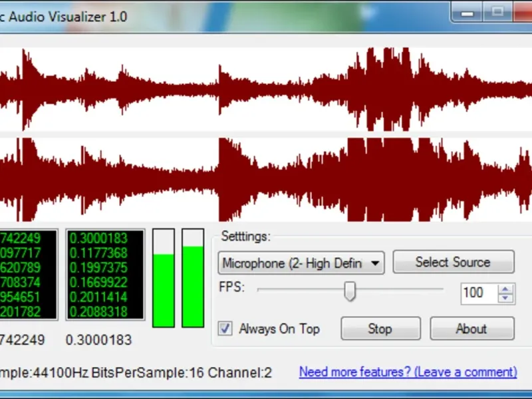Uncheck the Always On Top checkbox
The width and height of the screenshot is (532, 399).
[x=225, y=329]
